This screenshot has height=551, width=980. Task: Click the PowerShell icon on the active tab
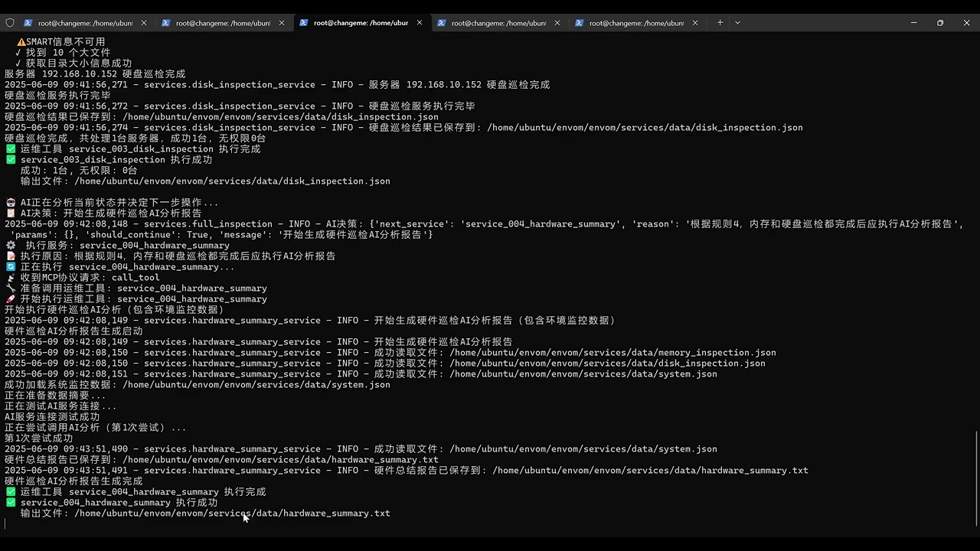click(304, 23)
